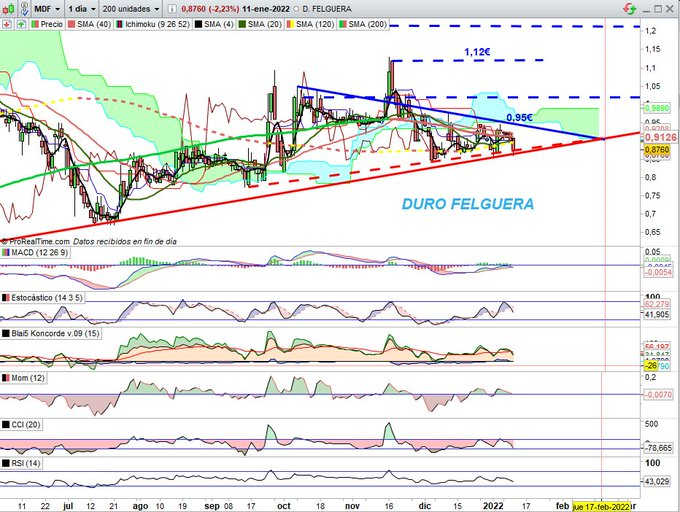The height and width of the screenshot is (512, 680).
Task: Open SMA (4) indicator label
Action: click(x=219, y=24)
